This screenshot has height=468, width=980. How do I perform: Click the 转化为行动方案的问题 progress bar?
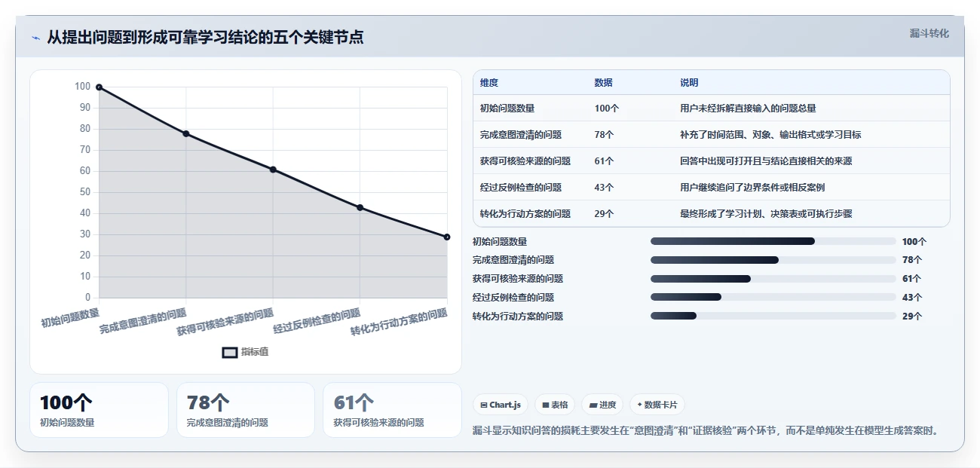pos(773,317)
